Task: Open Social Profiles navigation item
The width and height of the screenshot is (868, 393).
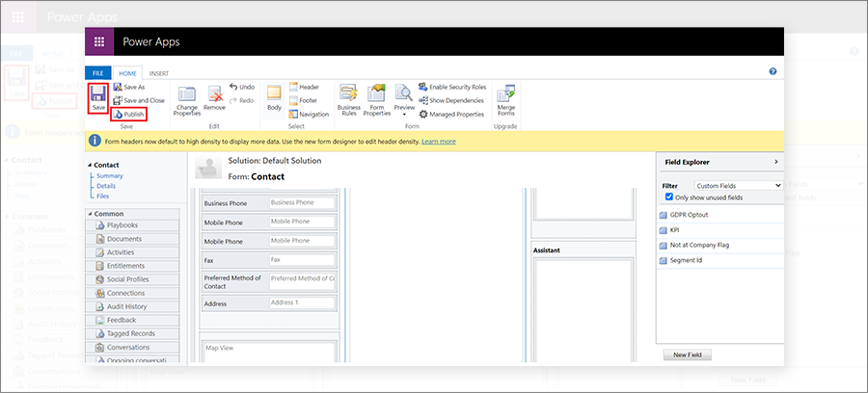Action: click(133, 279)
